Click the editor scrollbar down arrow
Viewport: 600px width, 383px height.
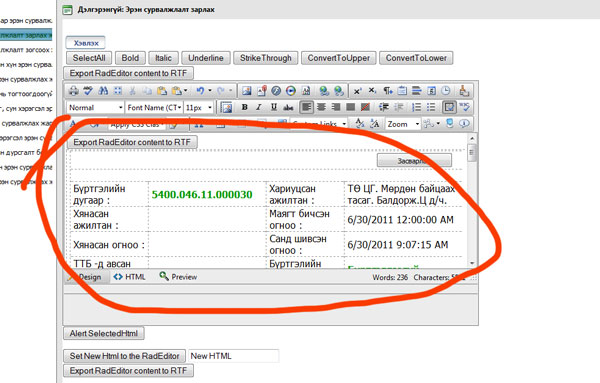pos(472,263)
